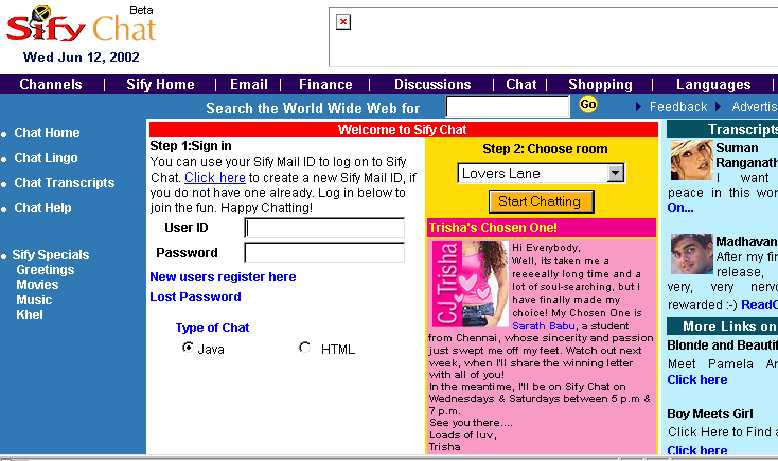Viewport: 778px width, 461px height.
Task: Click the CJ Trisha picture
Action: pos(470,283)
